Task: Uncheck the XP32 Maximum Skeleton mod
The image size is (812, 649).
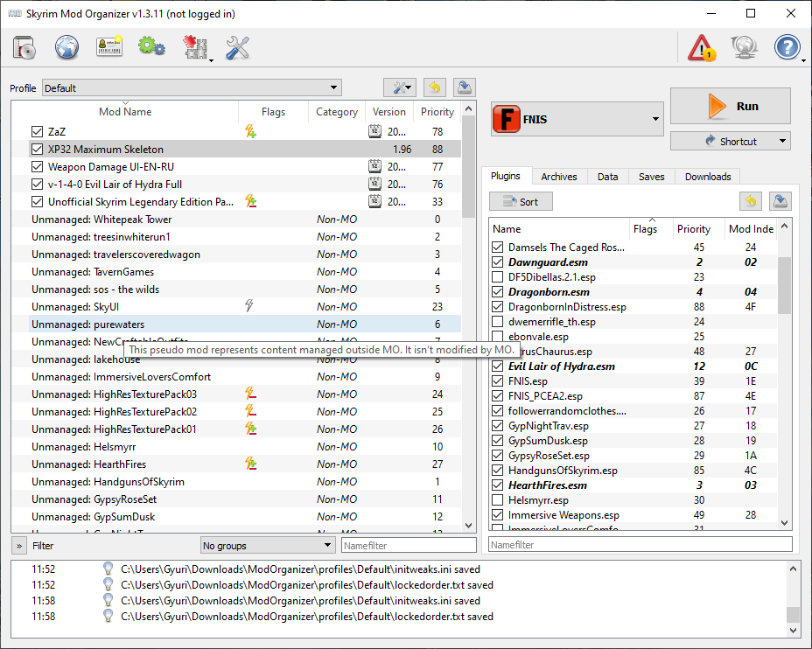Action: click(x=37, y=150)
